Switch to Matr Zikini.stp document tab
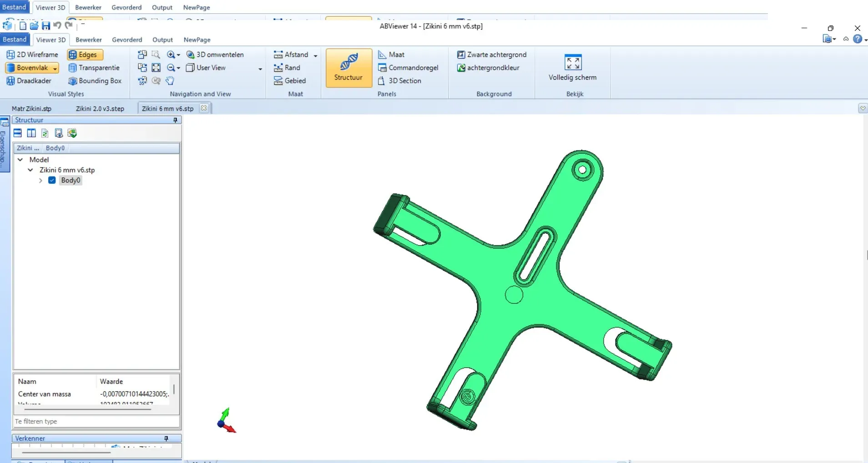The height and width of the screenshot is (463, 868). pyautogui.click(x=31, y=109)
